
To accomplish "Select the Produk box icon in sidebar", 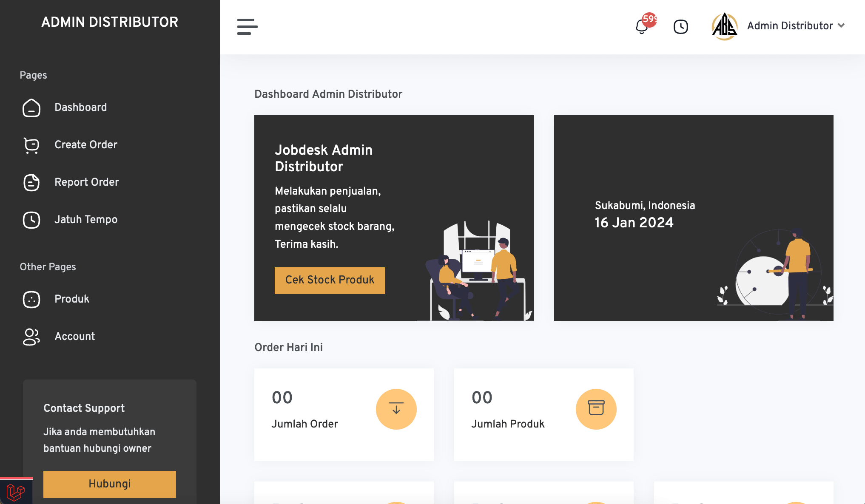I will pyautogui.click(x=31, y=300).
